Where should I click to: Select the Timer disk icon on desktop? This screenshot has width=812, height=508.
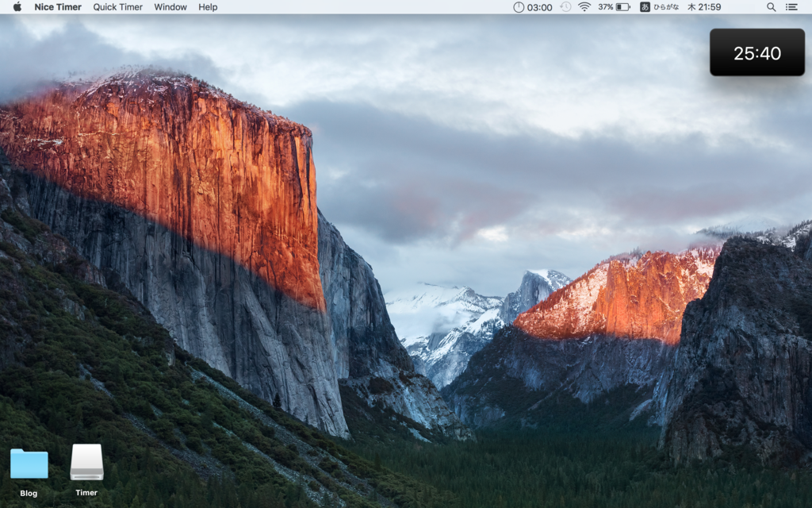pos(86,462)
